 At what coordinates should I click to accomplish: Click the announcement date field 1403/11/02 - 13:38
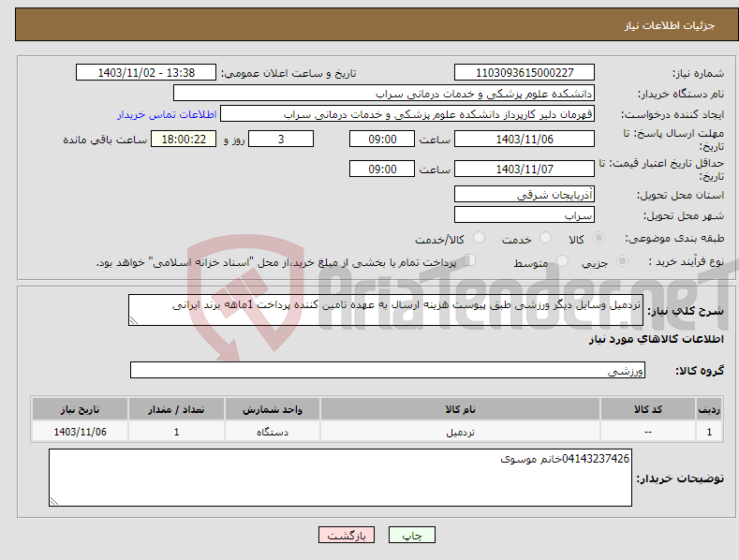click(146, 73)
